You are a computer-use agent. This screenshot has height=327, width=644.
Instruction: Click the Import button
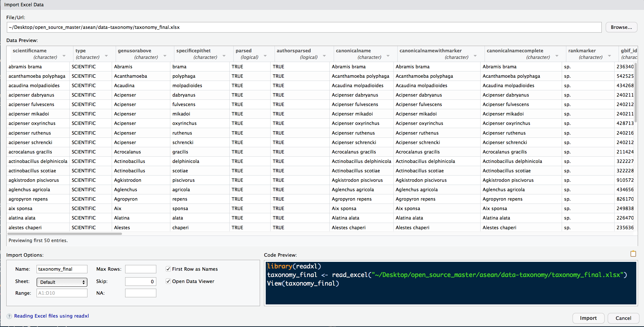(x=588, y=318)
